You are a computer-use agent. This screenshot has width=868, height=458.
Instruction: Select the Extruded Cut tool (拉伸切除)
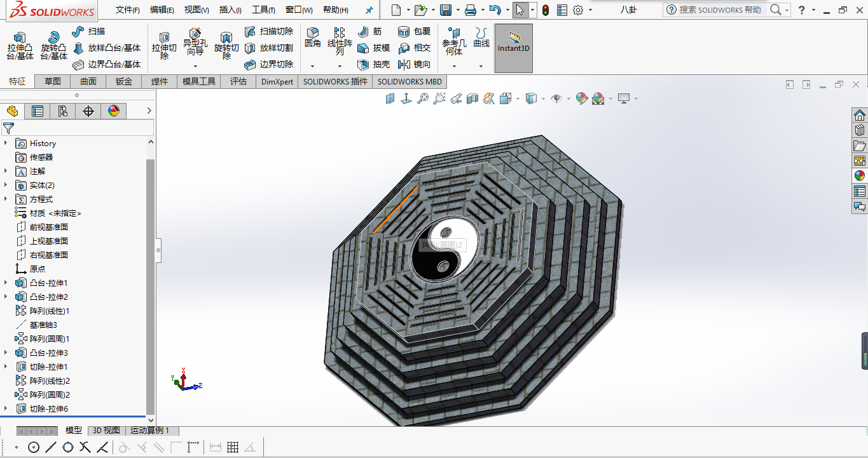click(164, 46)
